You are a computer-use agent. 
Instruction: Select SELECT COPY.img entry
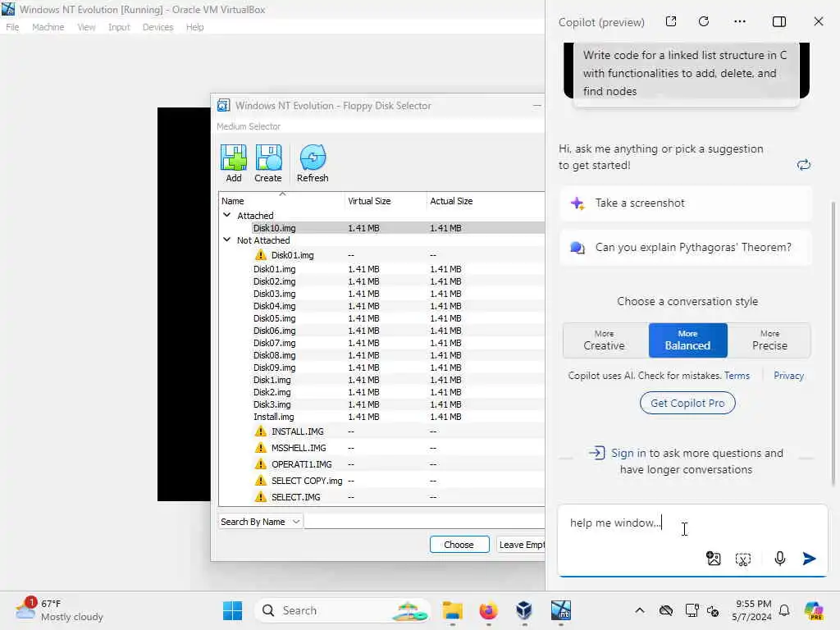(381, 481)
